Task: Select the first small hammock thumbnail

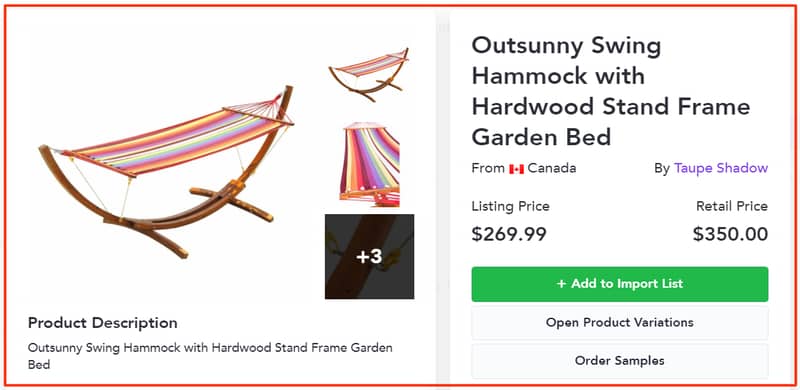Action: click(369, 75)
